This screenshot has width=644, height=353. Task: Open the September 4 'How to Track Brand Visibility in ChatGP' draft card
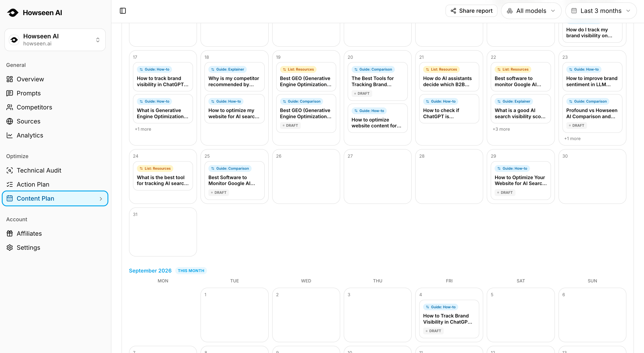[449, 319]
